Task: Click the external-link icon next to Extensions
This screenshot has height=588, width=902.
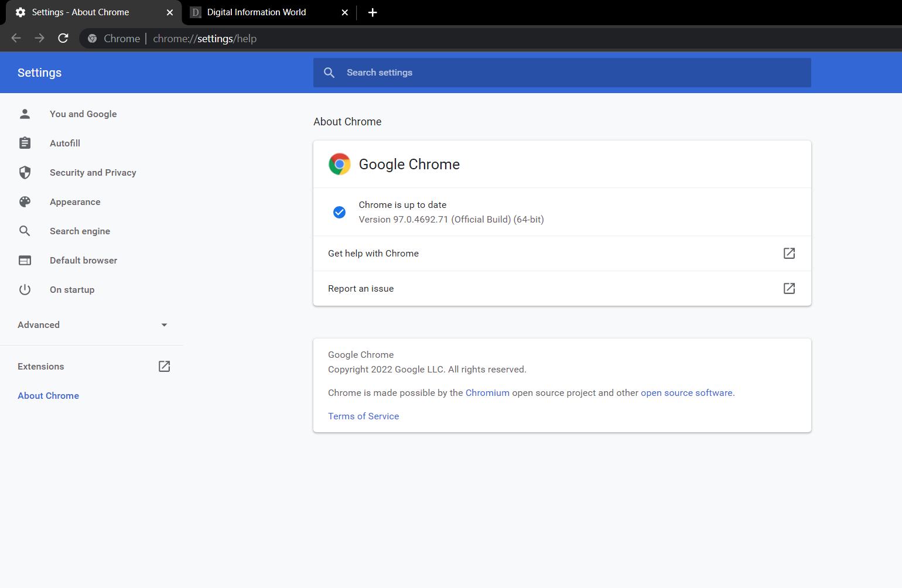Action: pos(165,366)
